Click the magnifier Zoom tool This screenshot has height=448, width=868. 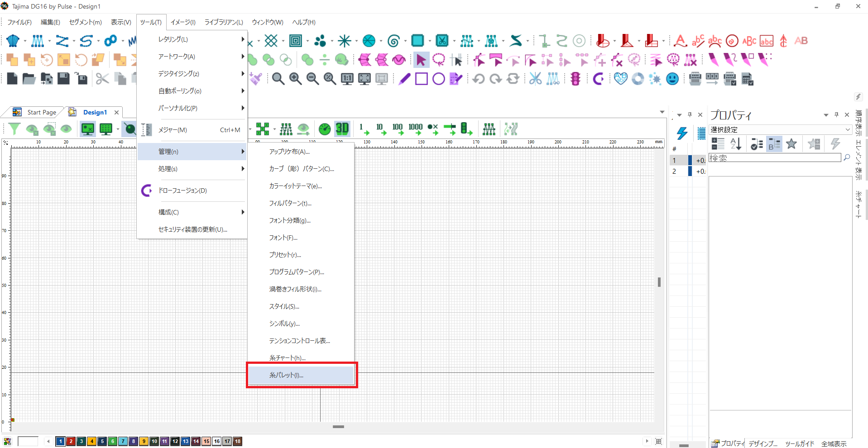pos(278,79)
